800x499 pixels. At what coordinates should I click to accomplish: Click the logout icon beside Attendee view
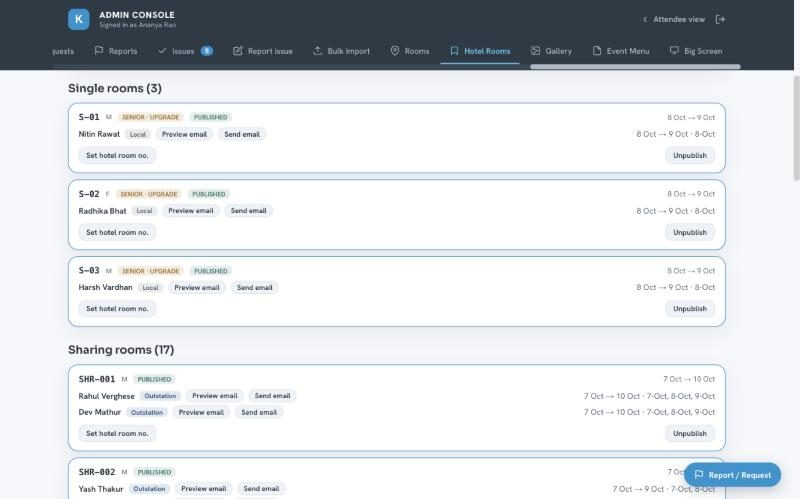tap(720, 19)
